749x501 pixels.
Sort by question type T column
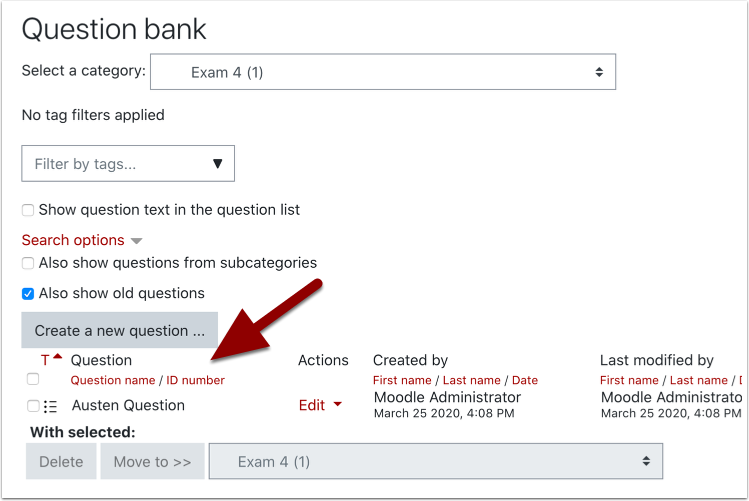46,361
